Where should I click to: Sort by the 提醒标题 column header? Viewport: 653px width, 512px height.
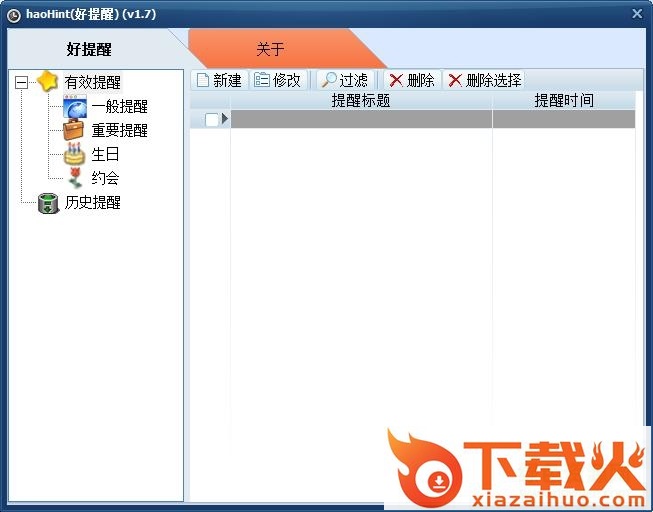click(361, 100)
